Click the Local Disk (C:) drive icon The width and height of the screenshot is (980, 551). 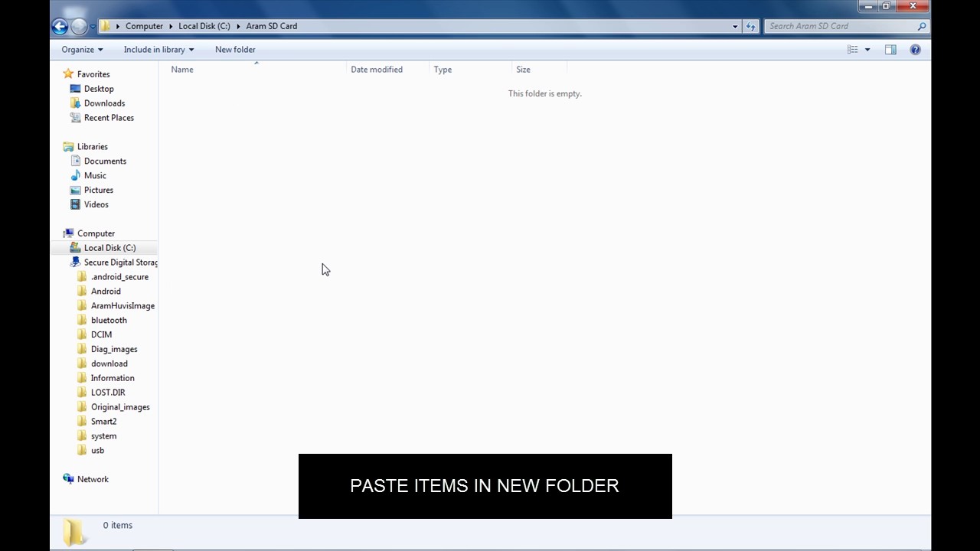75,248
